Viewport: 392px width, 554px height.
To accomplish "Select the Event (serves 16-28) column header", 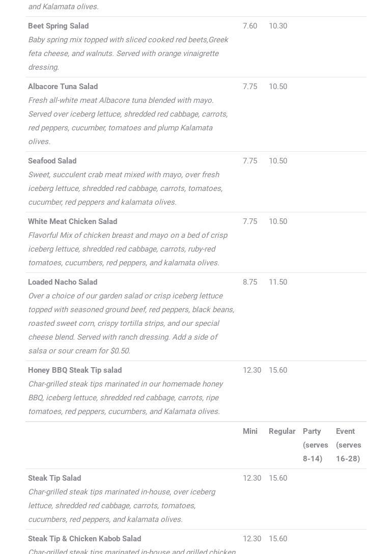I will click(348, 445).
